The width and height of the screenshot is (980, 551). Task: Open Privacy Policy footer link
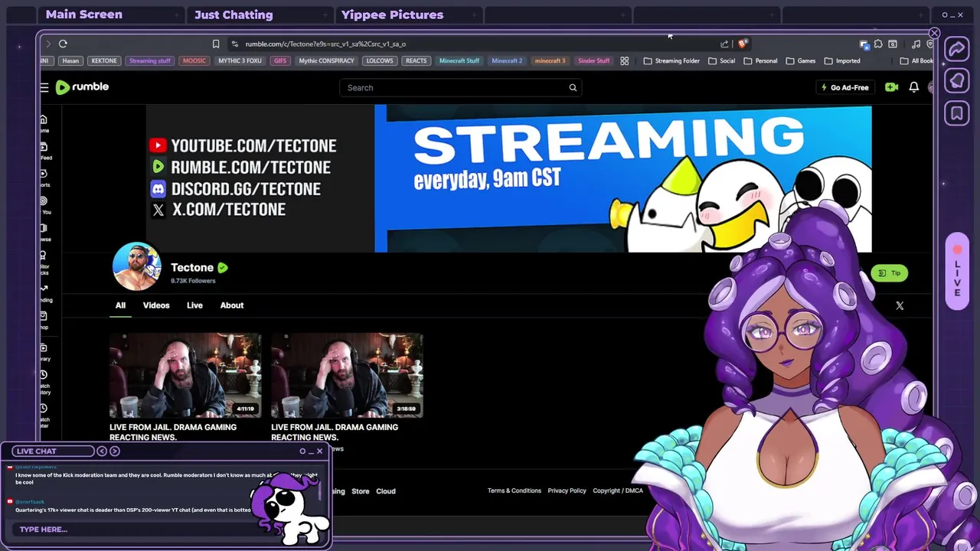click(567, 491)
